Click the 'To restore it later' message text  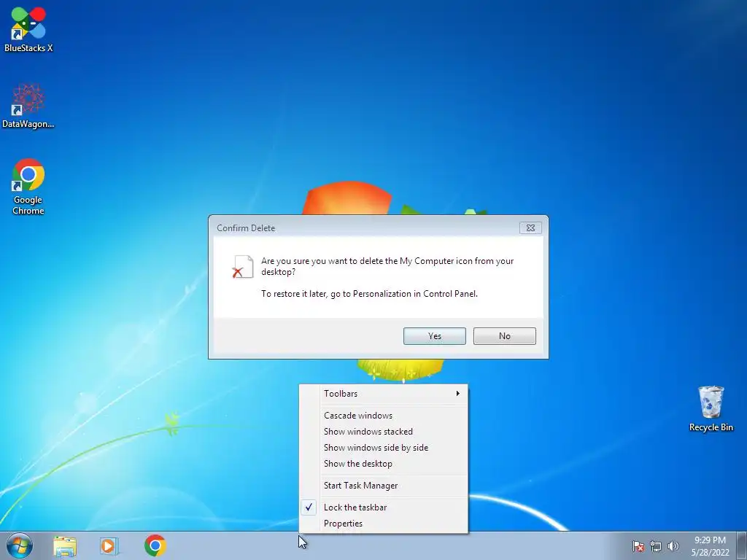click(x=369, y=294)
